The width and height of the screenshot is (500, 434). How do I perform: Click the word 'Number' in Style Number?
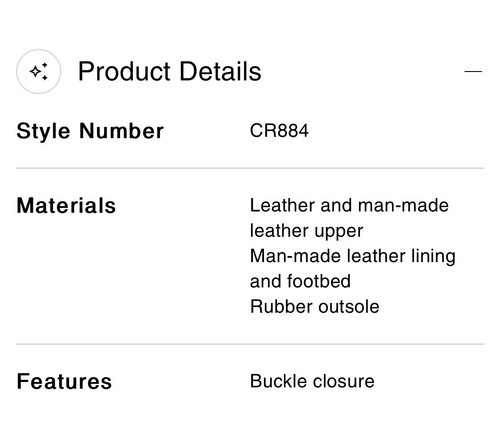coord(121,131)
